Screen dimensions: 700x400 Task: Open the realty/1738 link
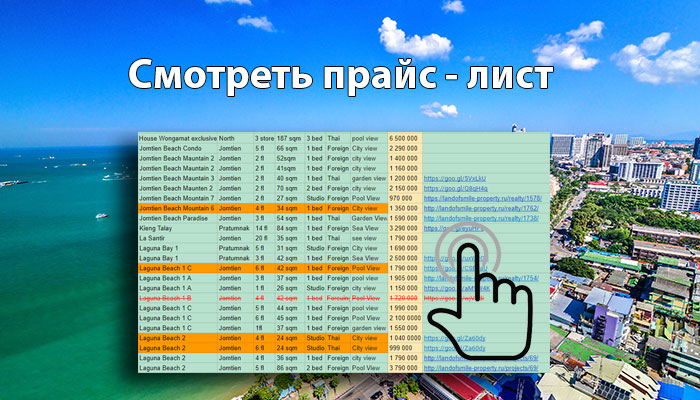click(481, 218)
